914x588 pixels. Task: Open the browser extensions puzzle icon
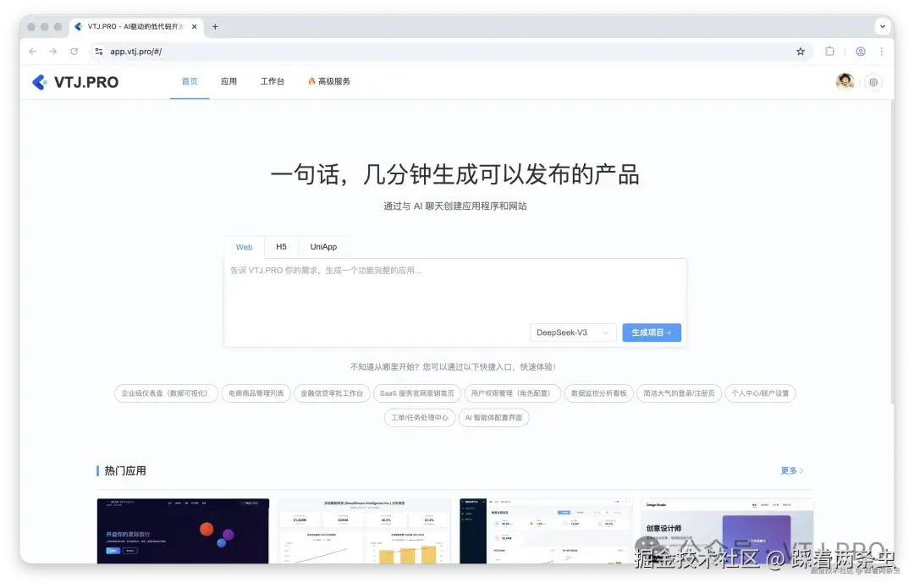[830, 51]
